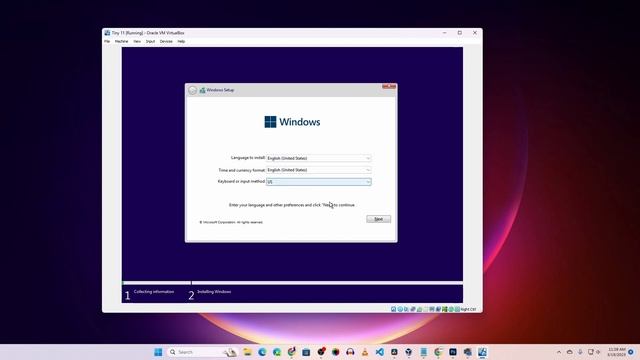The image size is (640, 360).
Task: Open the Windows Start menu
Action: pos(158,352)
